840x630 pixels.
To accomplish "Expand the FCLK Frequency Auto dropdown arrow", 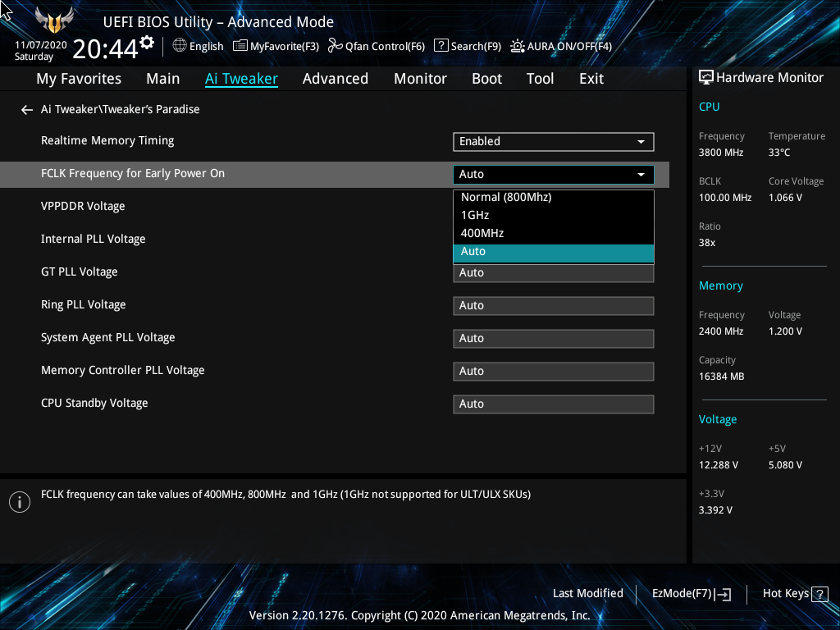I will click(641, 175).
